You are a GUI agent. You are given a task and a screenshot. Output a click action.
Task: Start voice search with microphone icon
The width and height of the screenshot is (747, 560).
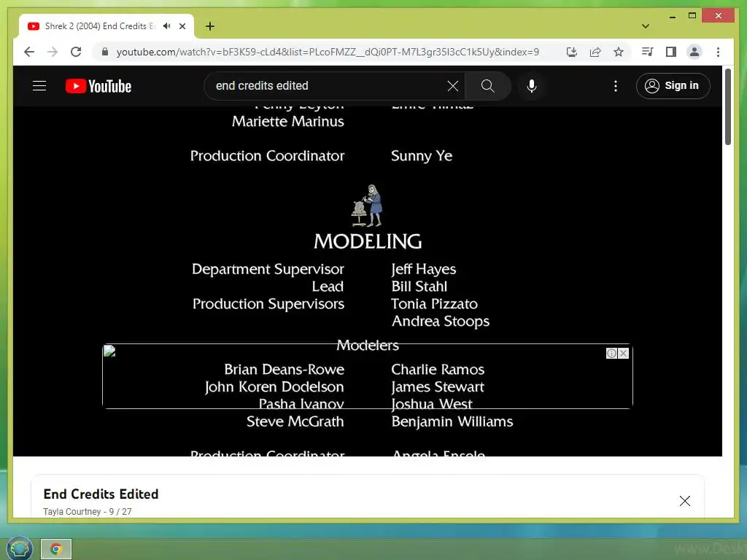coord(532,86)
